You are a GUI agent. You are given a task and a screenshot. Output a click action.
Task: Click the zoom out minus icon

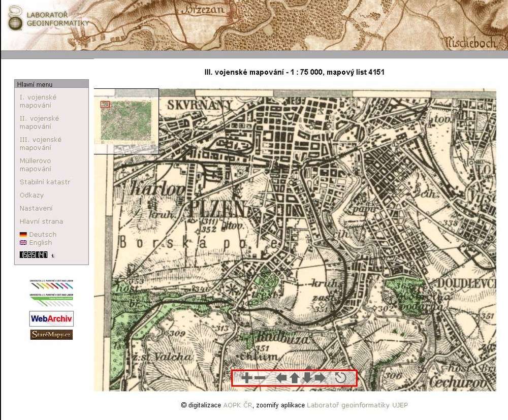[260, 378]
